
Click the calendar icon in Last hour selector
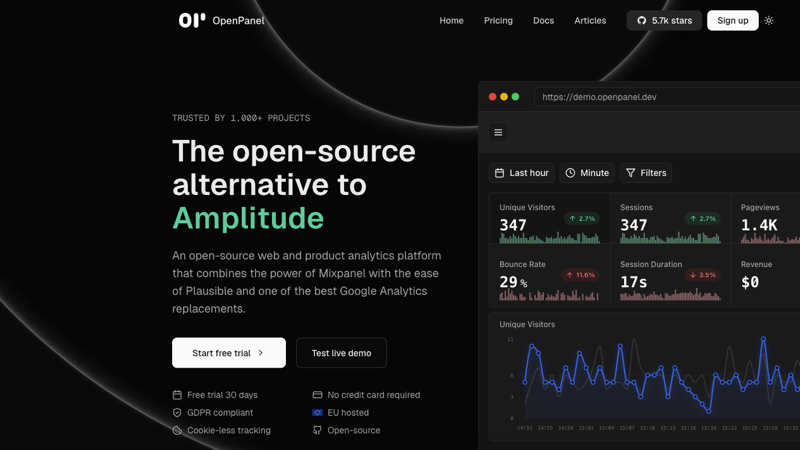(x=499, y=173)
